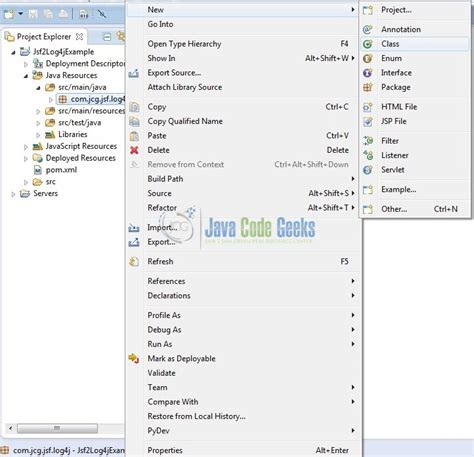The height and width of the screenshot is (457, 474).
Task: Select the Package icon
Action: coord(367,87)
